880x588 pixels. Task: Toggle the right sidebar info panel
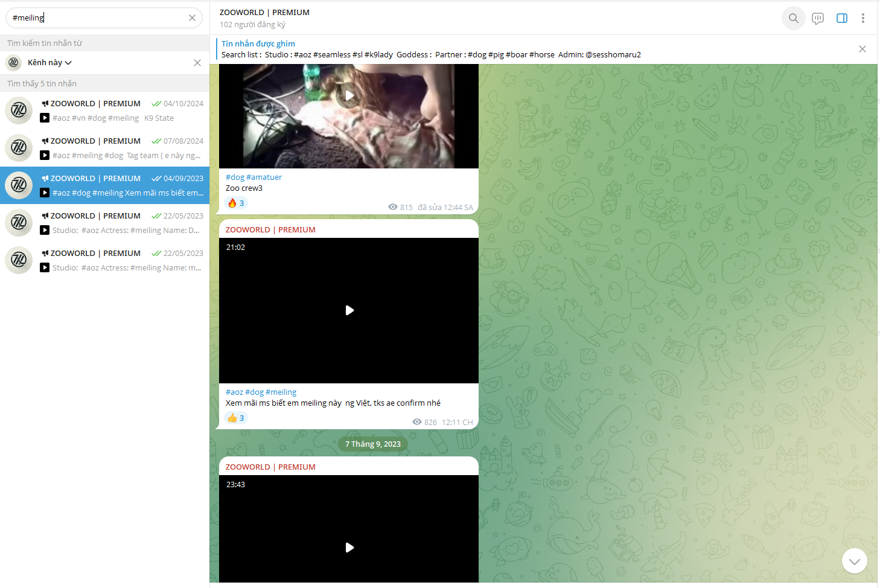841,18
